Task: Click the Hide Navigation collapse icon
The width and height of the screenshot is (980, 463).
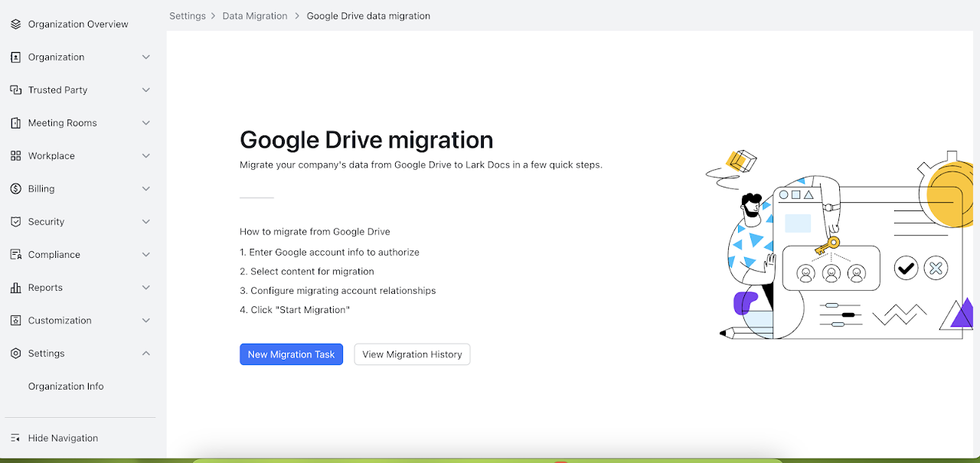Action: click(15, 439)
